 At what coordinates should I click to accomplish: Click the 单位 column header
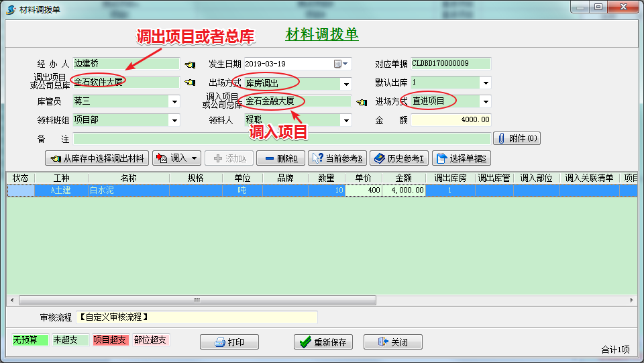(242, 178)
